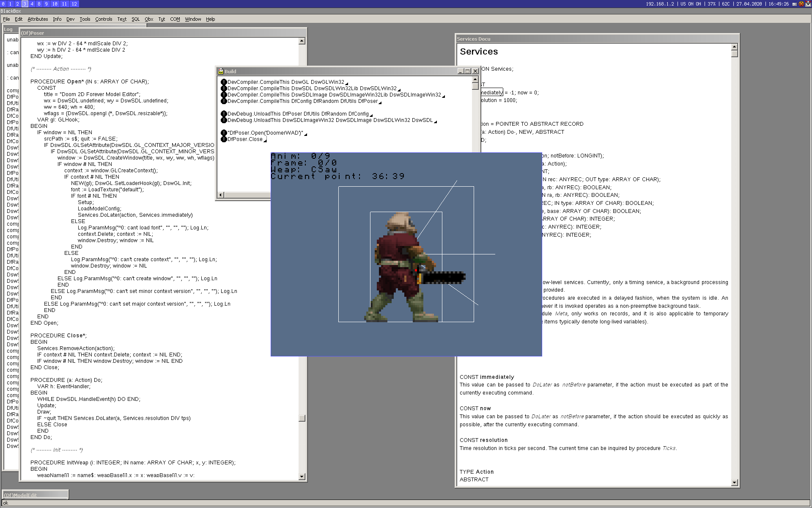Activate the Services Docu window title bar
The height and width of the screenshot is (508, 812).
point(597,39)
